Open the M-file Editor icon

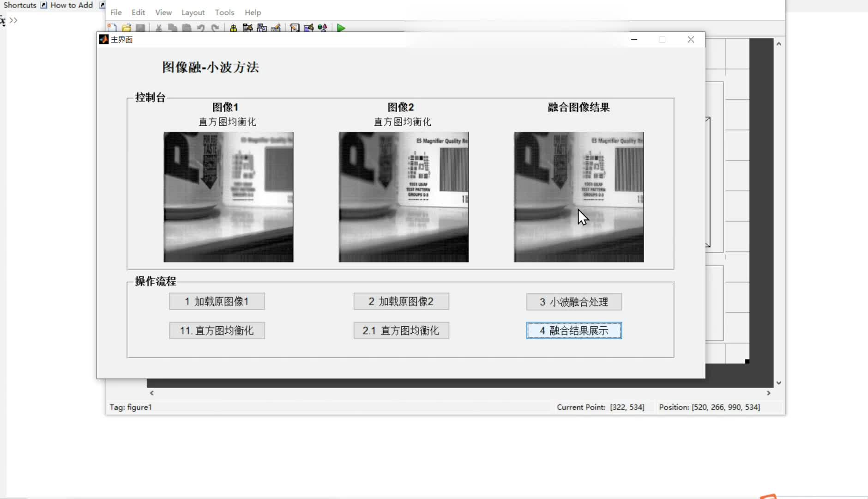(x=295, y=28)
